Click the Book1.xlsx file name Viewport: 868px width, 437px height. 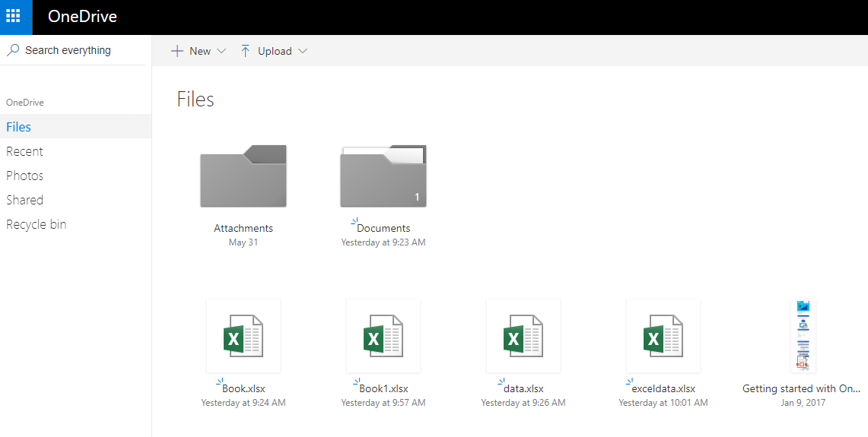point(383,388)
